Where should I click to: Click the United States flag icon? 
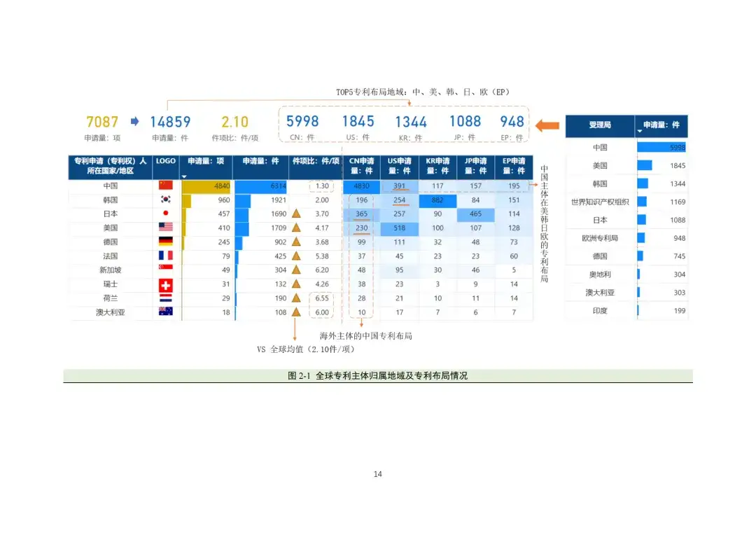(165, 227)
